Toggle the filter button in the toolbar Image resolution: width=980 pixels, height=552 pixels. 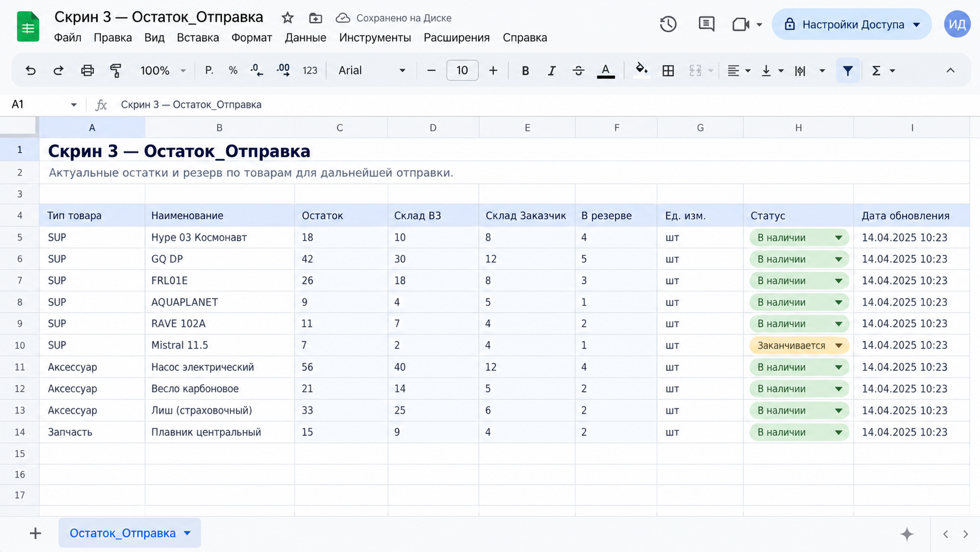pyautogui.click(x=848, y=70)
